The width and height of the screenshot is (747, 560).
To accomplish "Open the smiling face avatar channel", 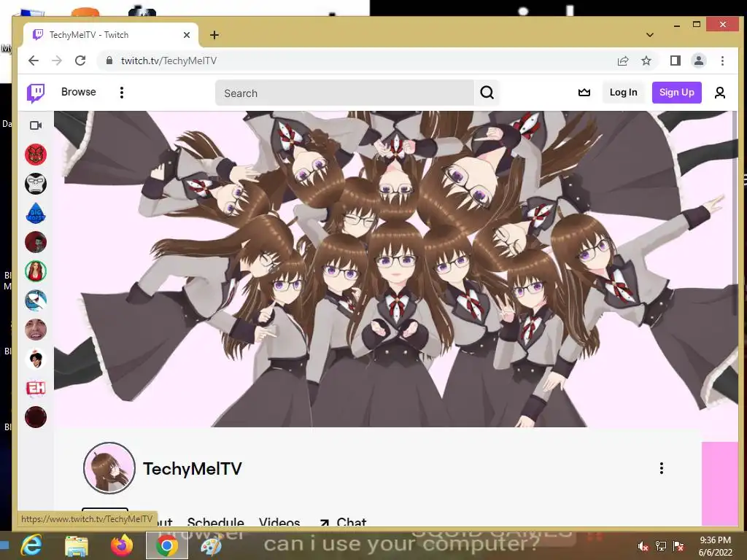I will coord(36,330).
